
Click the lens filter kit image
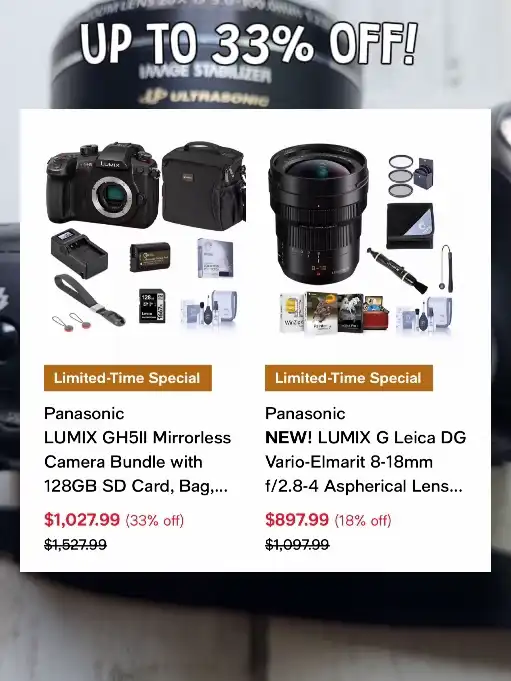(410, 176)
